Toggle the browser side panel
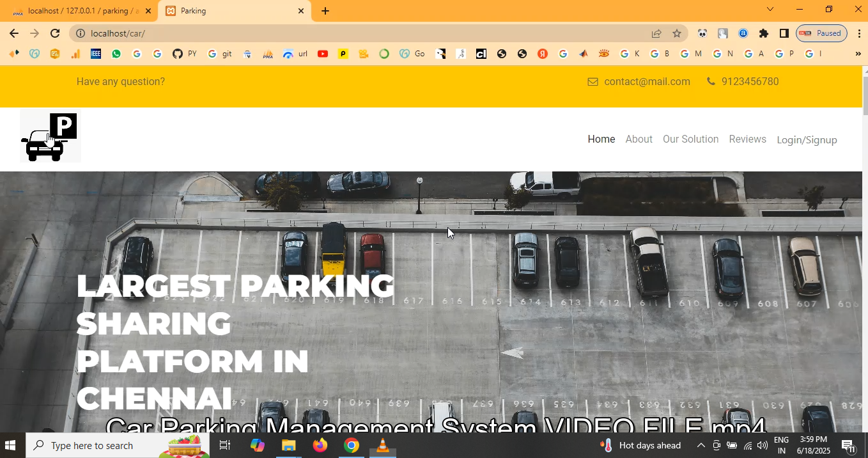 (x=784, y=33)
